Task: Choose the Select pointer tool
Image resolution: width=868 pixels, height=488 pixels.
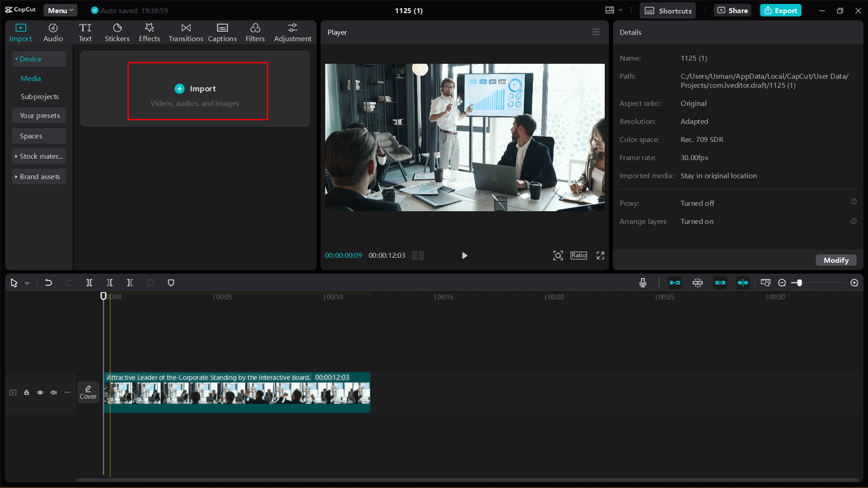Action: tap(14, 282)
